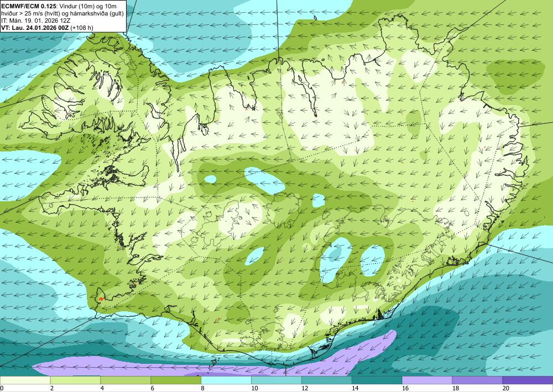Screen dimensions: 553x392
Task: Select the 10–12 m/s turquoise legend swatch
Action: point(276,380)
